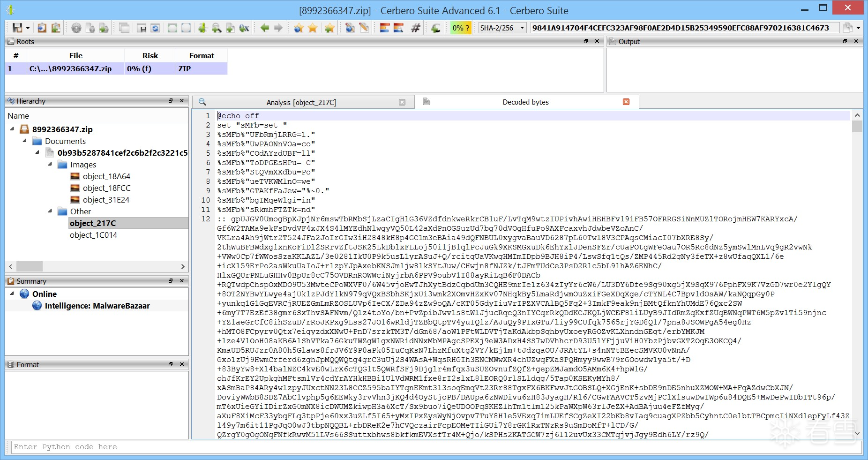Float the Output panel
This screenshot has width=868, height=460.
(x=845, y=41)
